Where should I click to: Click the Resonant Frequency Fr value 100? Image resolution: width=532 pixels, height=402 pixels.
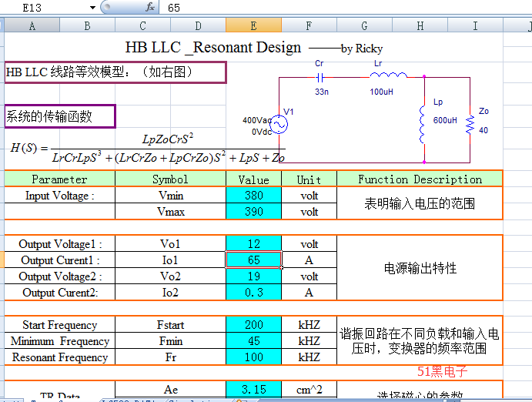253,357
